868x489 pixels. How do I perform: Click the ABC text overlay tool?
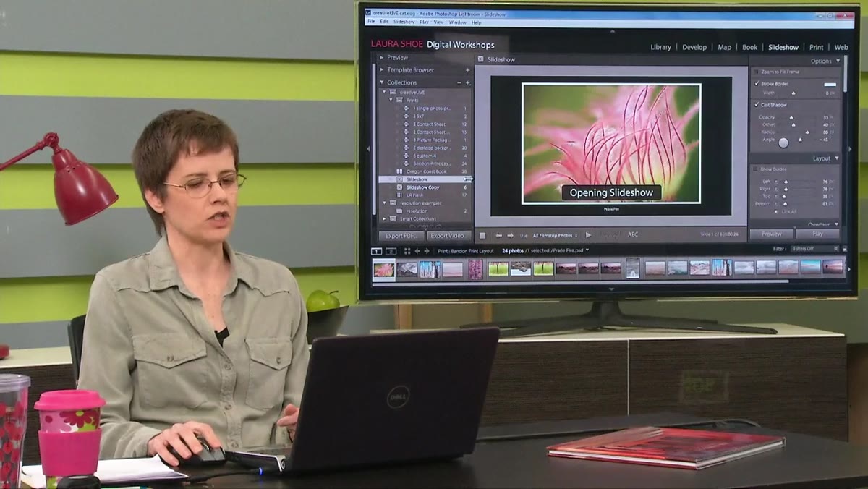[633, 234]
